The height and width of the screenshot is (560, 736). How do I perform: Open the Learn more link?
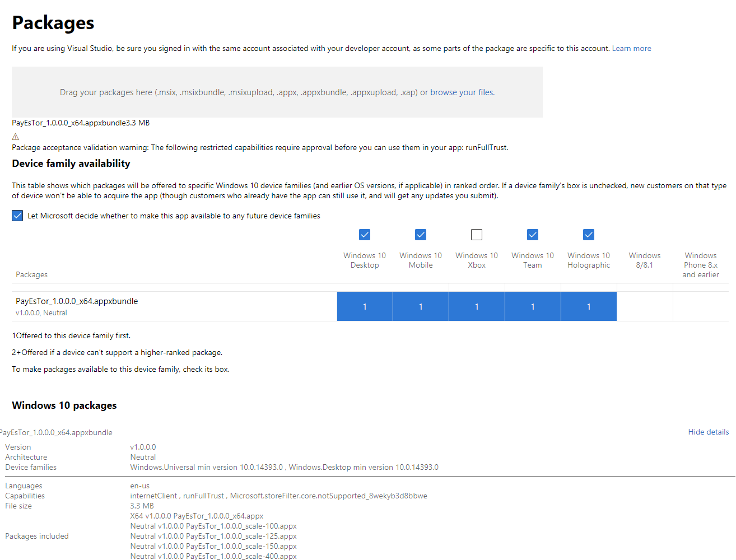click(631, 49)
